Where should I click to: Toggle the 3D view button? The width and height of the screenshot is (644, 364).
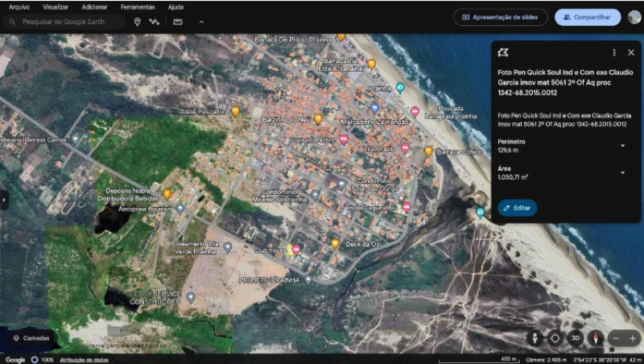pyautogui.click(x=576, y=338)
